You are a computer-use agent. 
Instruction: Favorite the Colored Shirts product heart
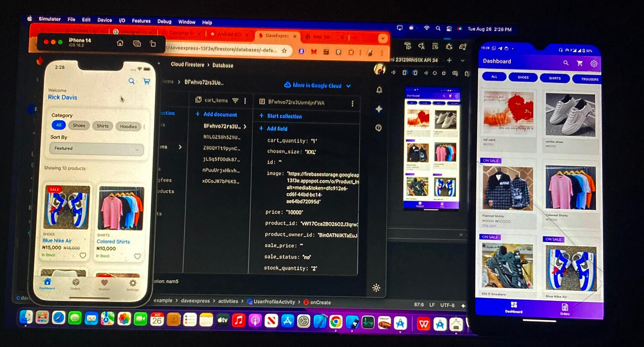tap(137, 256)
